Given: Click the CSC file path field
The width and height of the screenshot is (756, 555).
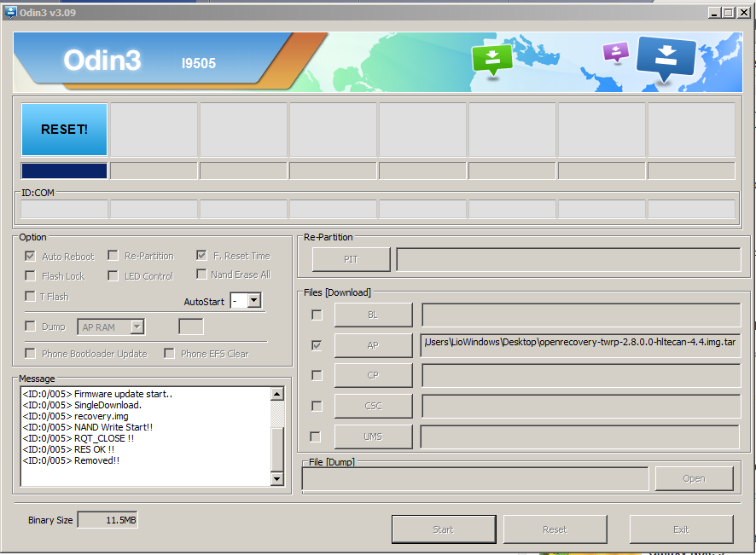Looking at the screenshot, I should 580,406.
